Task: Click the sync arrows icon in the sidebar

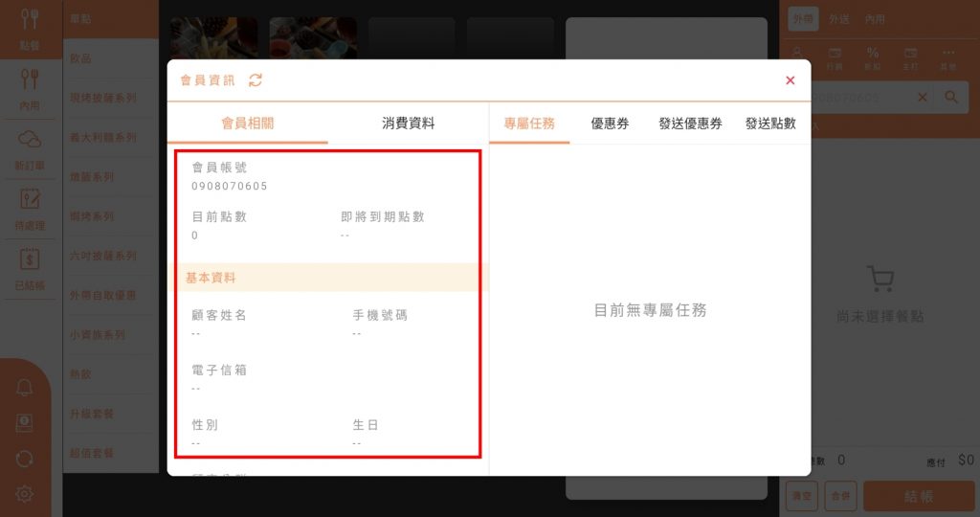Action: (x=25, y=459)
